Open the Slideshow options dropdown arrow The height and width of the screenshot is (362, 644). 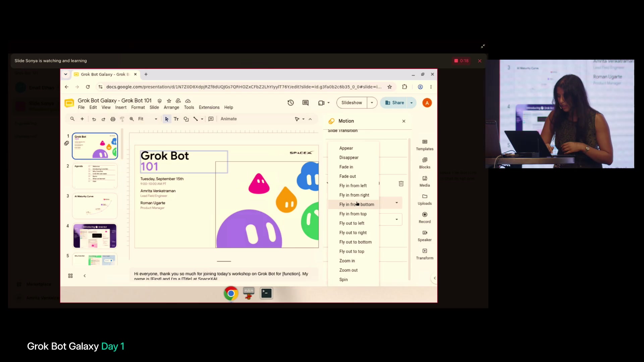[372, 103]
